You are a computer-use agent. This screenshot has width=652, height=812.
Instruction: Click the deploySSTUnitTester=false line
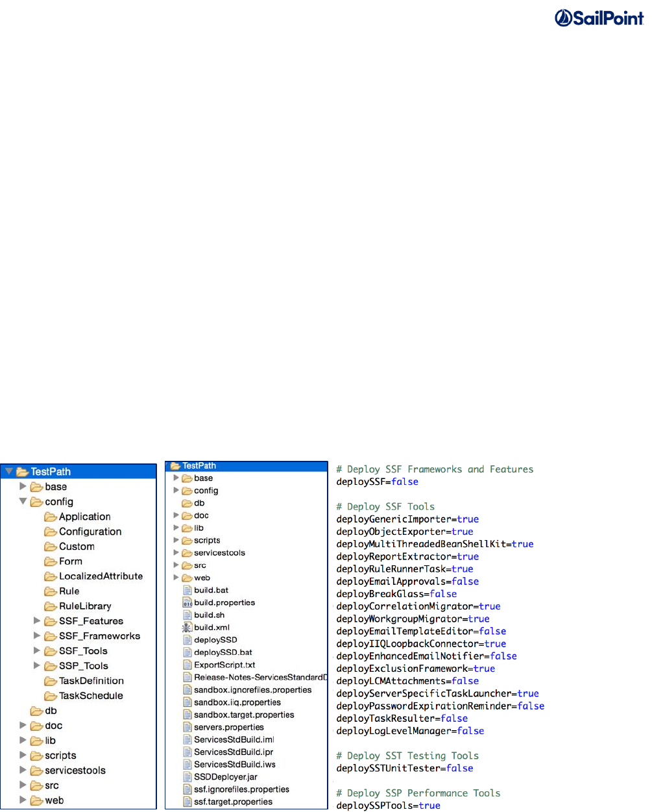click(405, 769)
